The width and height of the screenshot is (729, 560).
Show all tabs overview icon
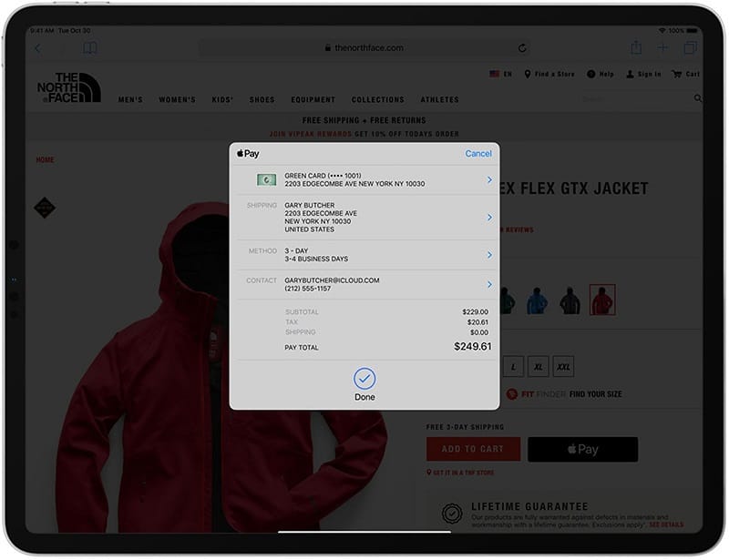pyautogui.click(x=690, y=48)
